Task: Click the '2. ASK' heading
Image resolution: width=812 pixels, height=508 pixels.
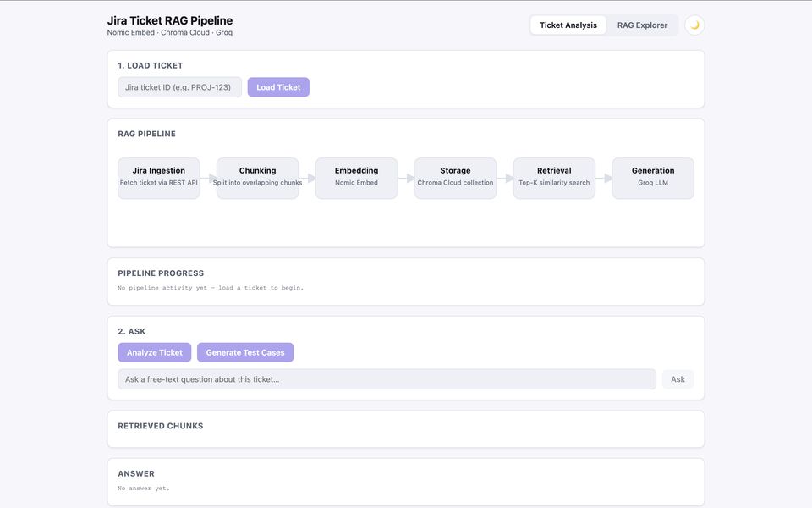Action: click(x=132, y=331)
